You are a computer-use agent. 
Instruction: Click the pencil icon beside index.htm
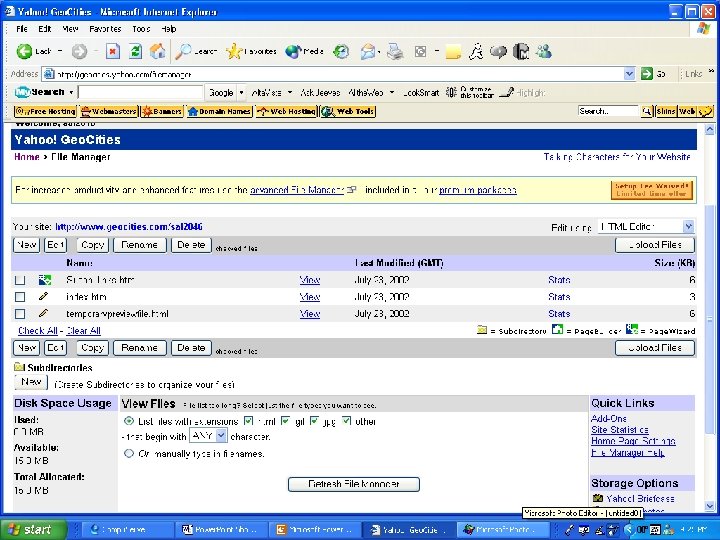click(44, 296)
